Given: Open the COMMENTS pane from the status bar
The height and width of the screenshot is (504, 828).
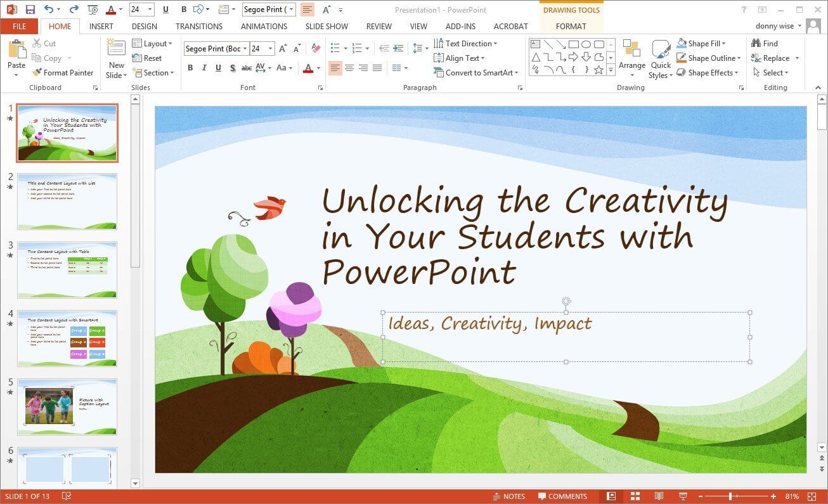Looking at the screenshot, I should [562, 496].
